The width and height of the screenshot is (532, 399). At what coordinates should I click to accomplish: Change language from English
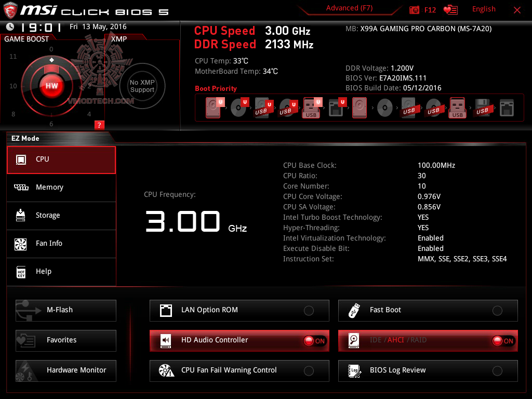tap(484, 9)
